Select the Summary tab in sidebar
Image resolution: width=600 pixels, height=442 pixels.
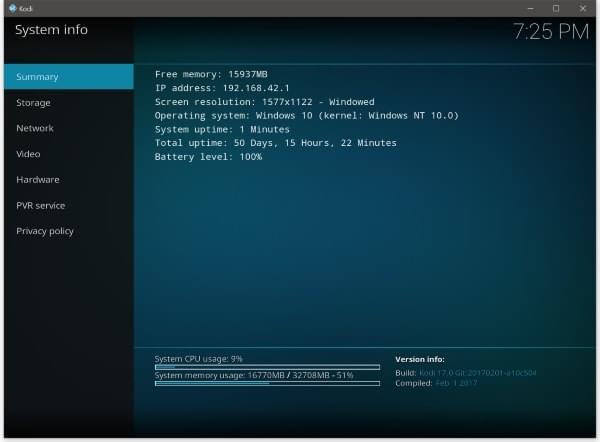click(67, 77)
